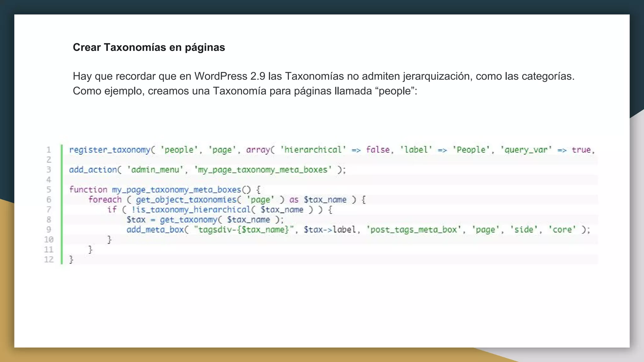Click the '!is_taxonomy_hierarchical' if statement line
Screen dimensions: 644x362
click(x=220, y=210)
